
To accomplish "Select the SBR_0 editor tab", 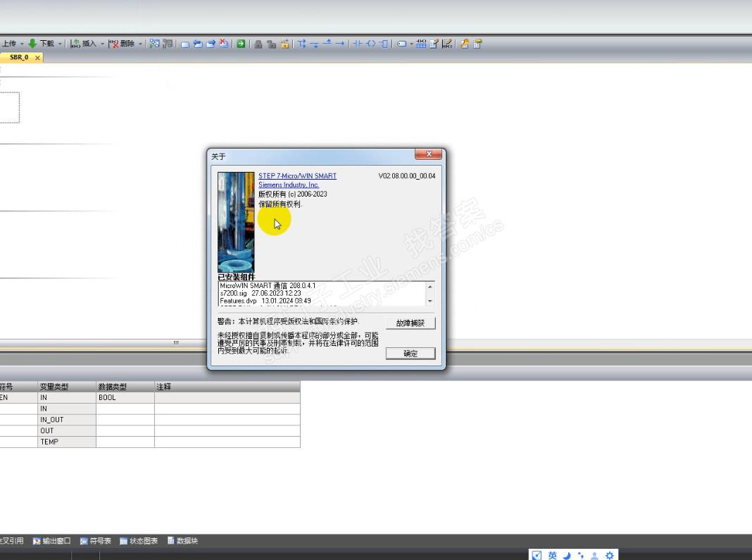I will tap(19, 57).
